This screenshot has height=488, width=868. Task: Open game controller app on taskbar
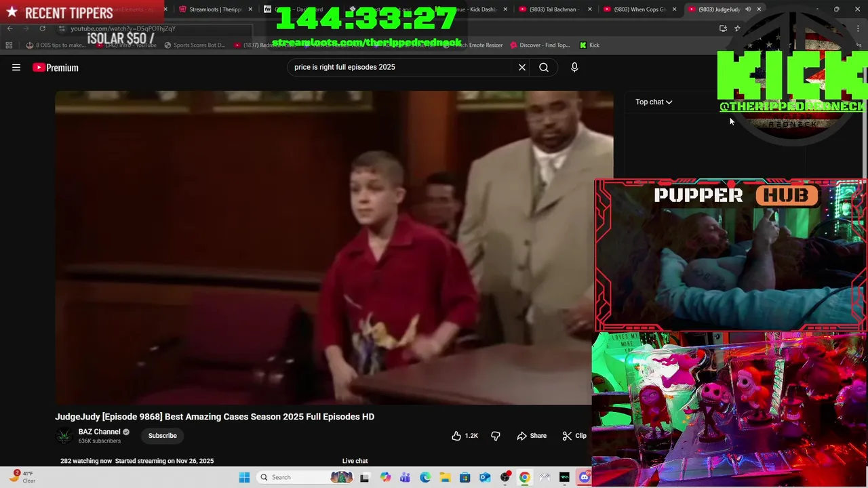(545, 477)
